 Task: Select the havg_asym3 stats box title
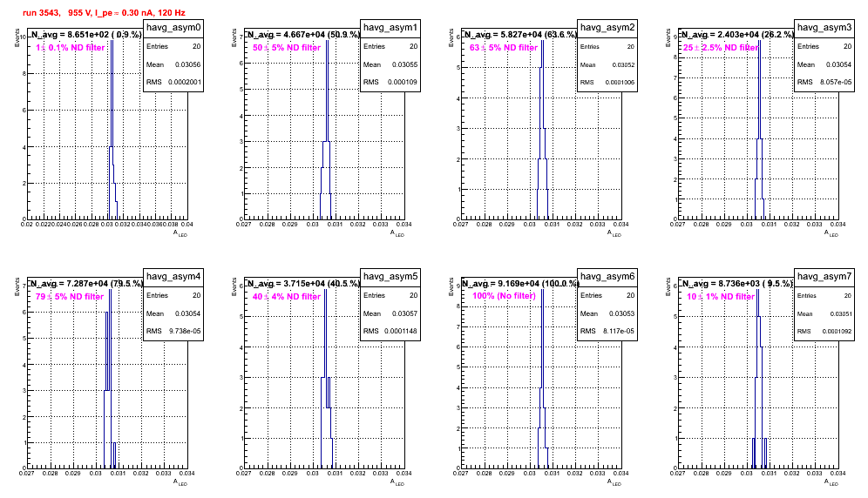[x=824, y=27]
